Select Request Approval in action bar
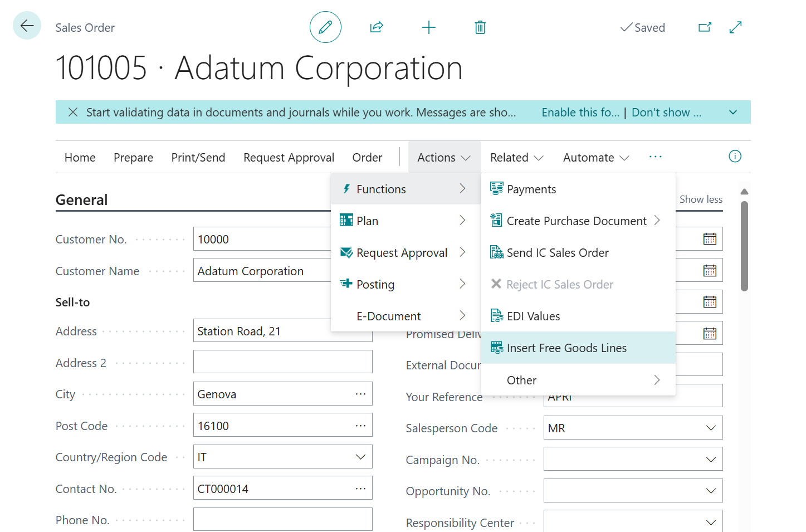 pos(289,158)
